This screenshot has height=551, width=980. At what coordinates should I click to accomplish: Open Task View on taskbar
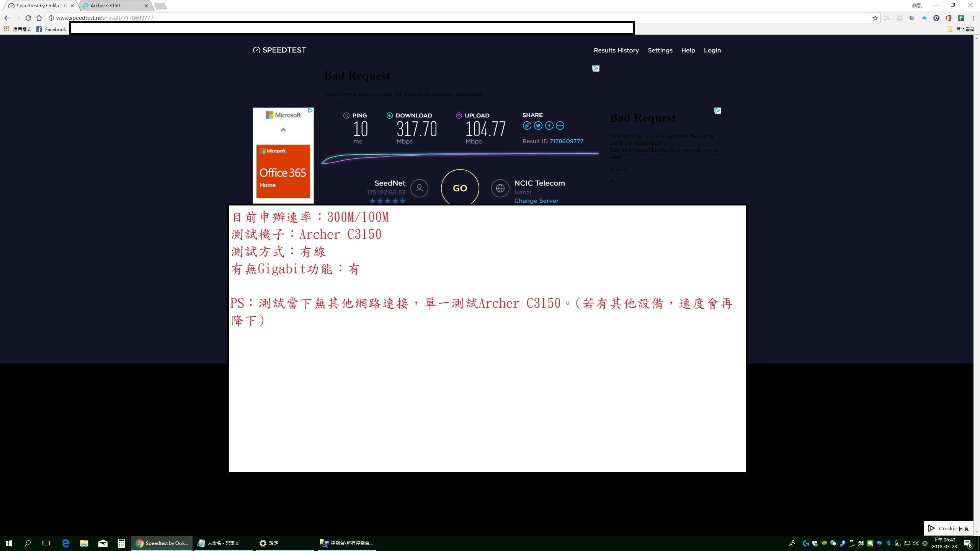(x=46, y=543)
